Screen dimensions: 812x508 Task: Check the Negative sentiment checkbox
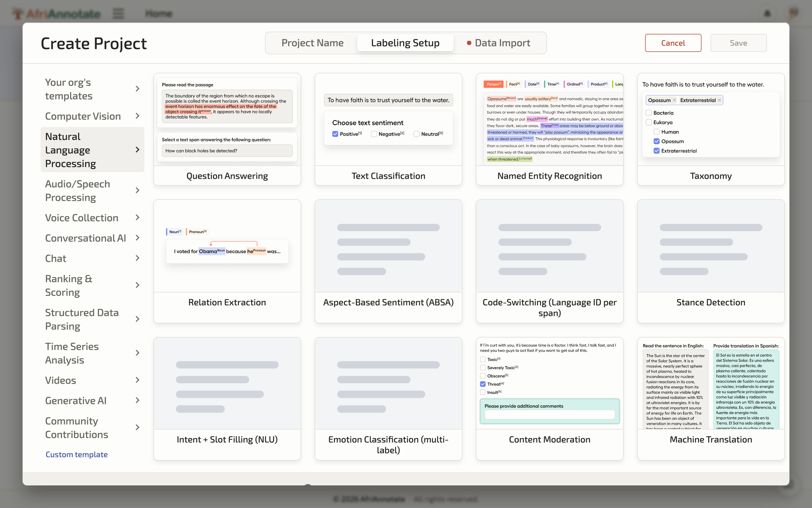374,134
